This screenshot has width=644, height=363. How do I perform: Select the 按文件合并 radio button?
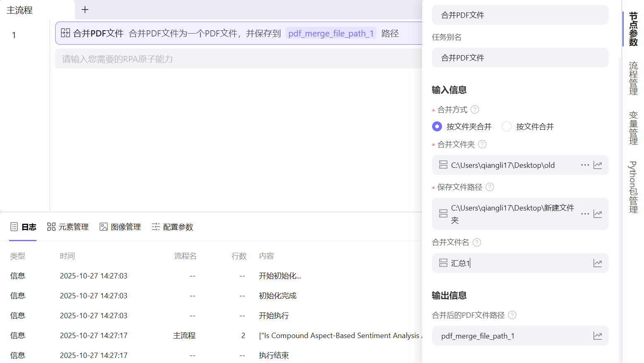[x=507, y=126]
